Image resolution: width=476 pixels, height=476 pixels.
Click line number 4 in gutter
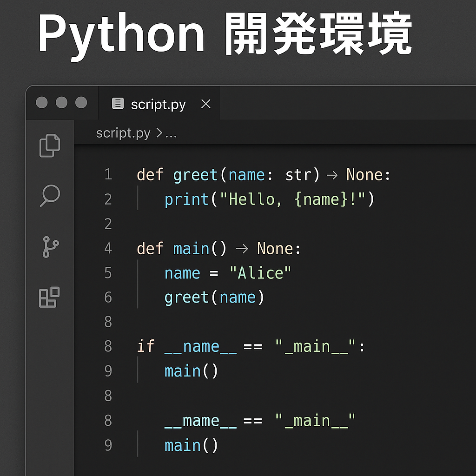click(x=108, y=248)
